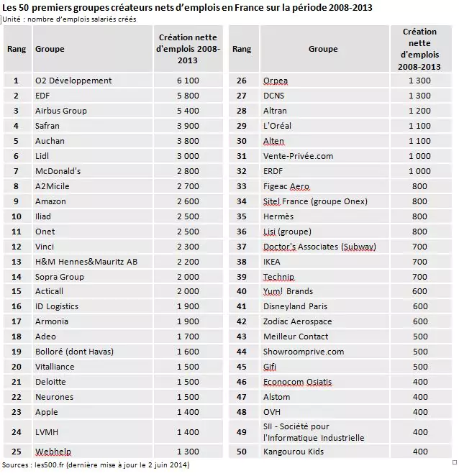Screen dimensions: 459x476
Task: Select the 6 100 jobs value
Action: tap(188, 81)
